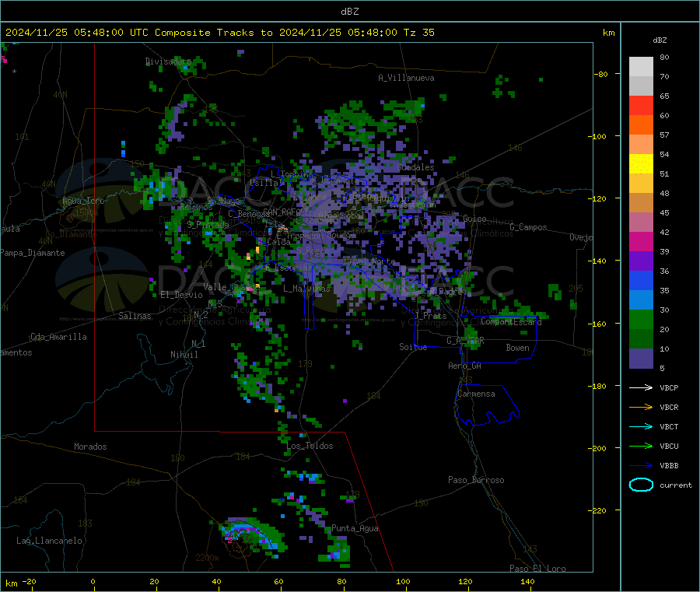Click the 'Los_Toldos' map label

click(x=310, y=446)
